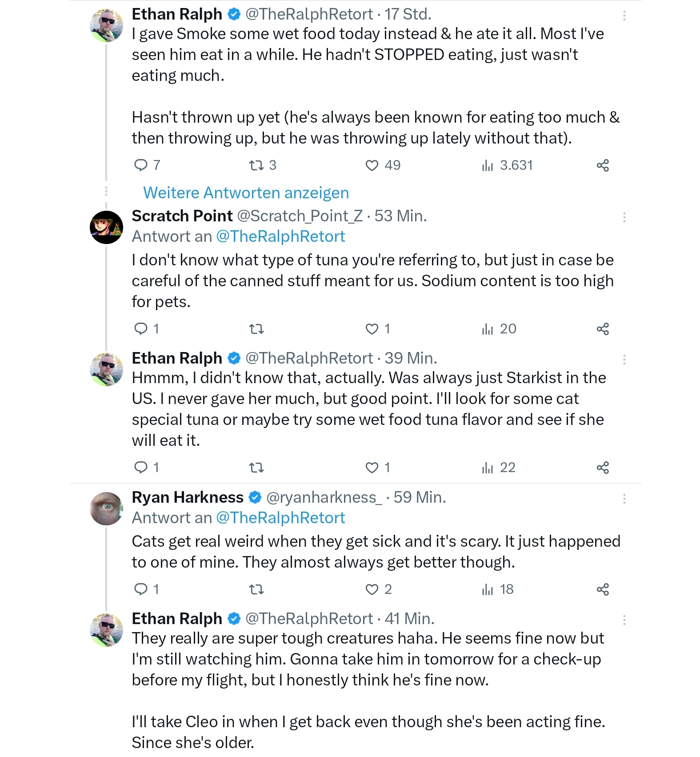This screenshot has width=700, height=757.
Task: Open three-dot menu on the 17 Std. tweet
Action: point(624,16)
